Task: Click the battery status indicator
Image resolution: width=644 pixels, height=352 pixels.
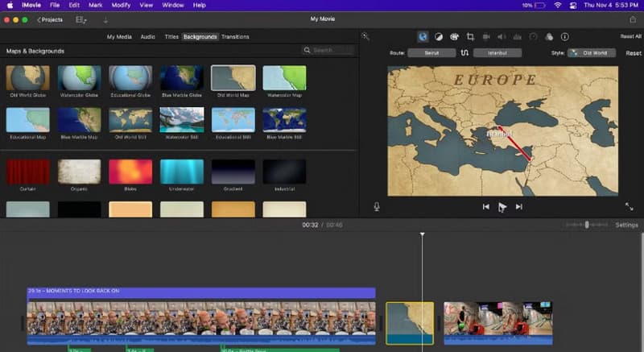Action: point(534,6)
